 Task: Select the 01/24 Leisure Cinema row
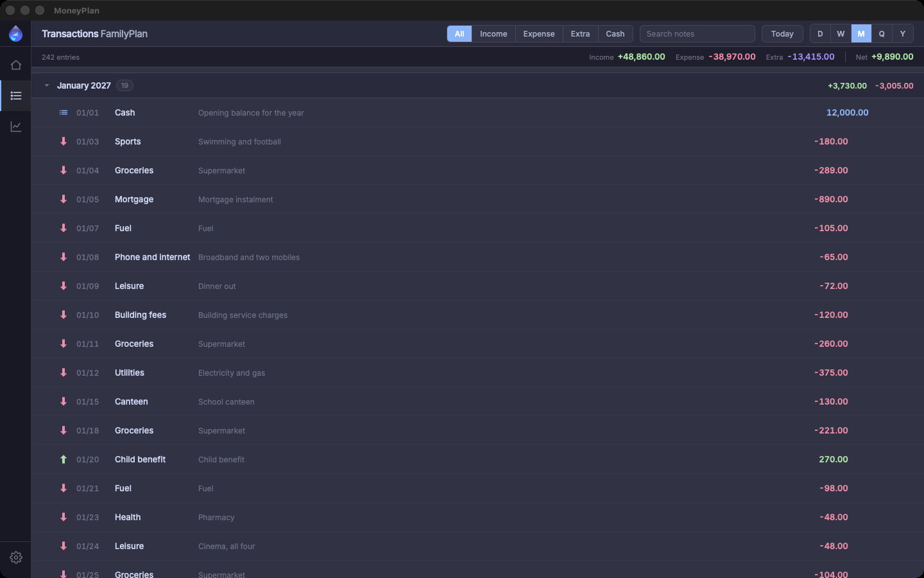click(x=477, y=546)
